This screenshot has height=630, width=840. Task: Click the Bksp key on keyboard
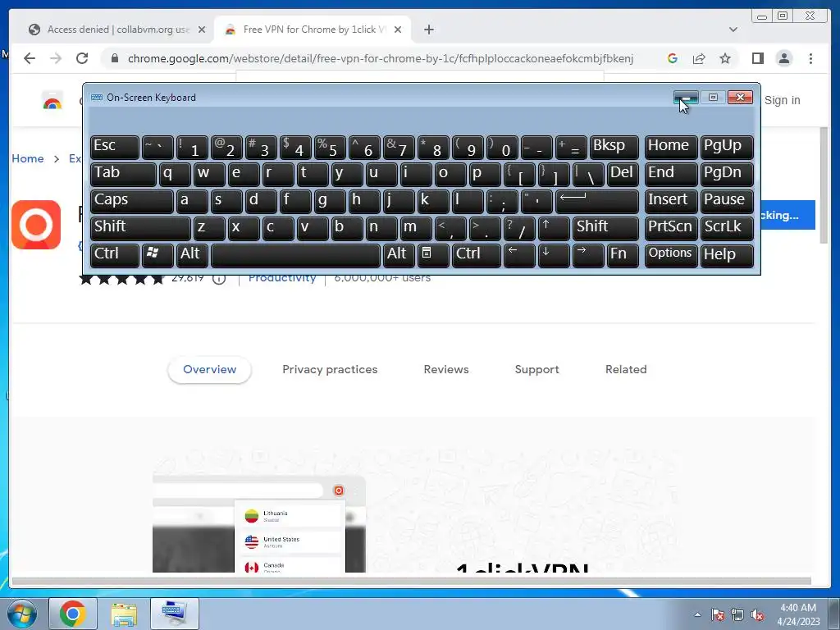tap(614, 147)
